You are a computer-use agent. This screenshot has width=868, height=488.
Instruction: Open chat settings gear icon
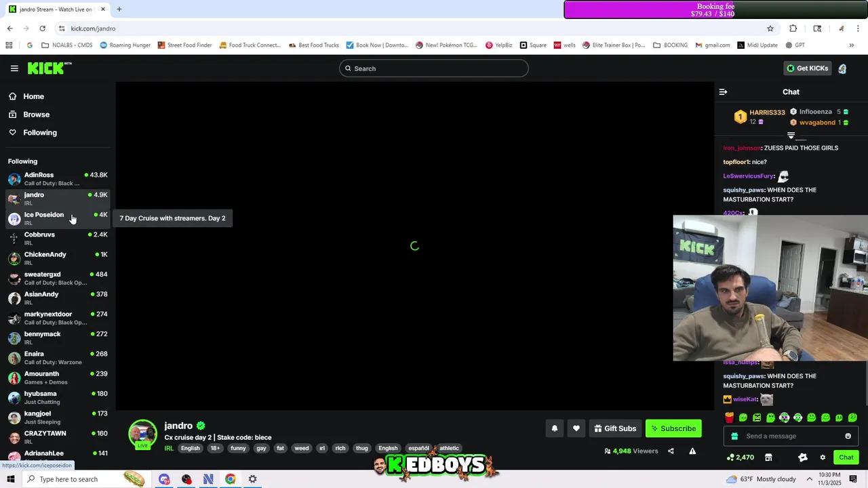(823, 457)
